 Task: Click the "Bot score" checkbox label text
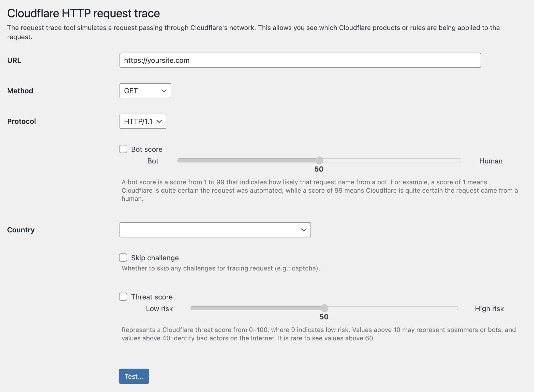pyautogui.click(x=147, y=149)
